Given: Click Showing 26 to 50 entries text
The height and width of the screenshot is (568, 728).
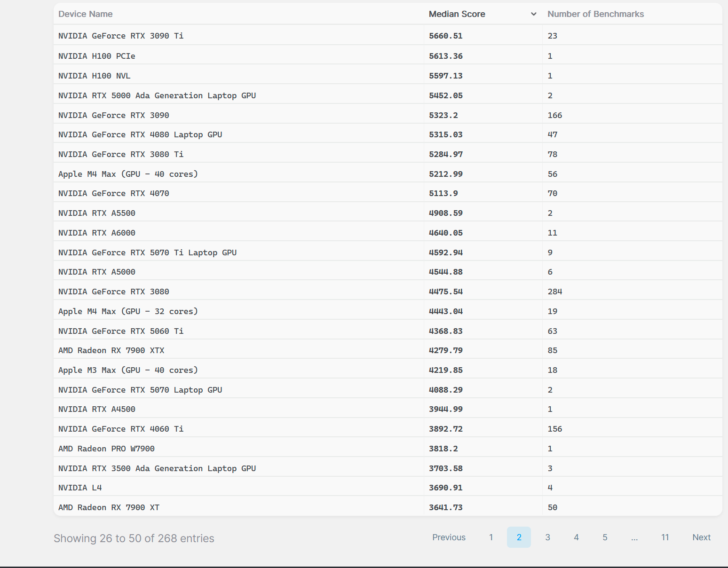Looking at the screenshot, I should 134,538.
